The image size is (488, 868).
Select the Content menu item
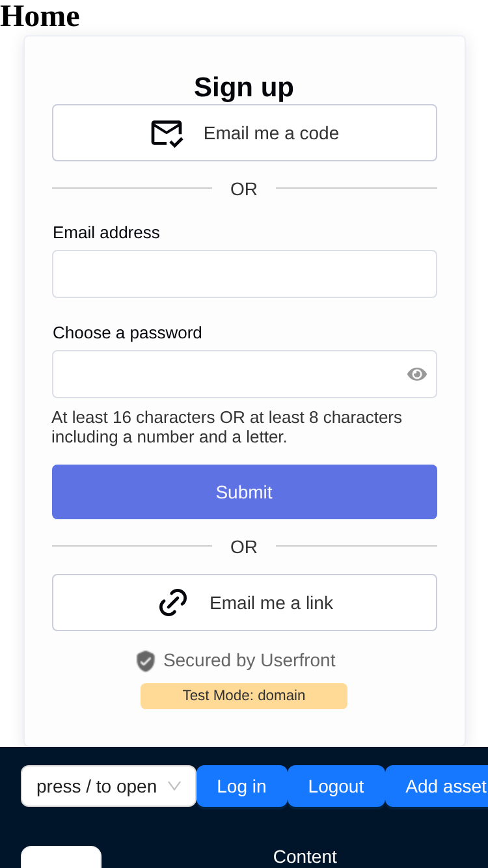pyautogui.click(x=305, y=856)
